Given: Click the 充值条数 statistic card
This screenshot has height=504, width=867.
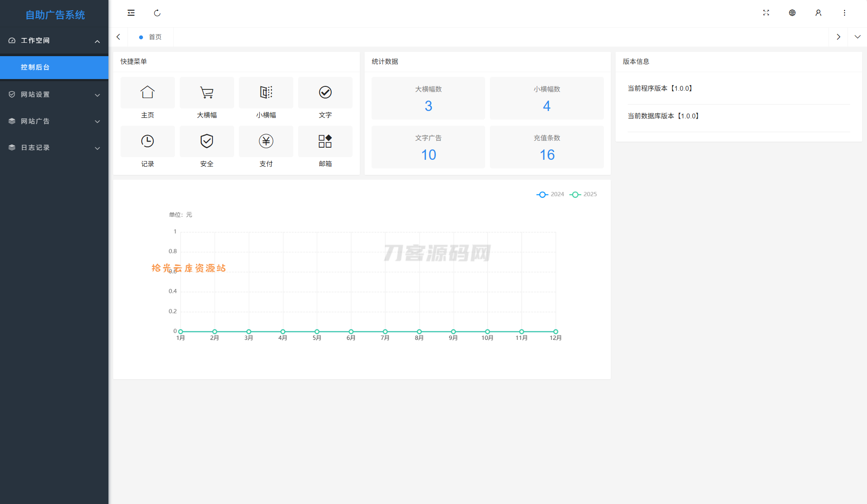Looking at the screenshot, I should coord(546,147).
